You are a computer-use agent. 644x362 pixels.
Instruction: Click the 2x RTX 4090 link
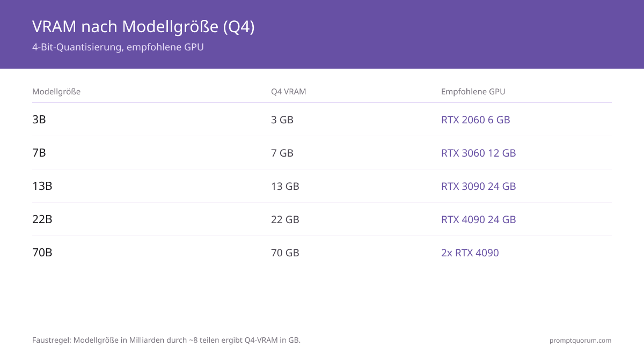click(x=470, y=253)
